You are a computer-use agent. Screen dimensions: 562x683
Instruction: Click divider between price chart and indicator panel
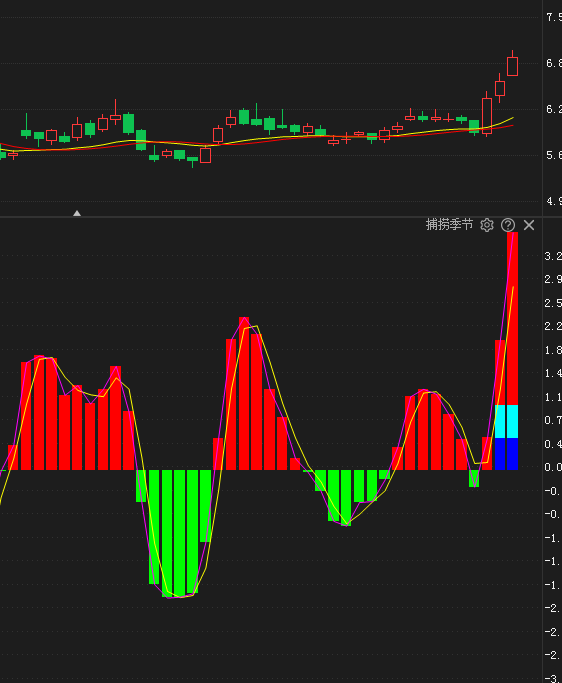coord(271,216)
